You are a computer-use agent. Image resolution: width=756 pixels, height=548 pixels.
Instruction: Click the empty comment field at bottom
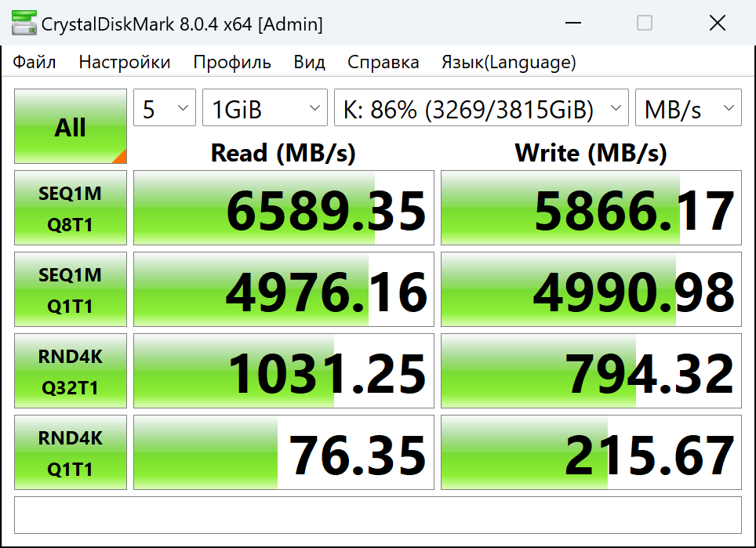pos(377,515)
